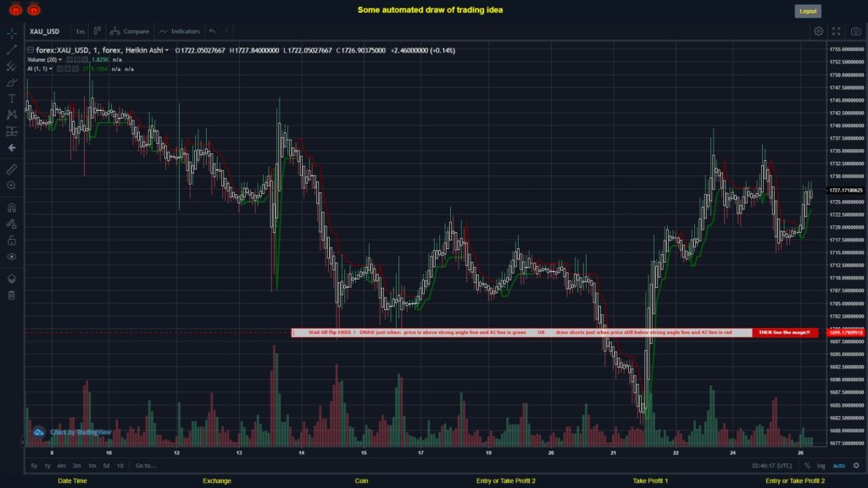This screenshot has height=488, width=868.
Task: Click the Coin column header
Action: point(361,481)
